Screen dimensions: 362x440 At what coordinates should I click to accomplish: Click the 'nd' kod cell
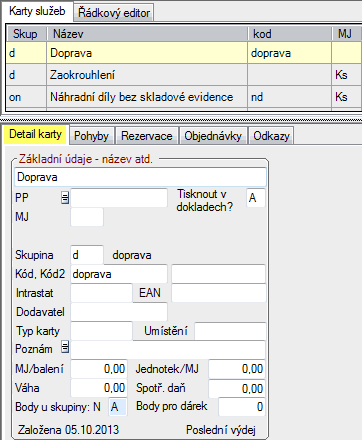pyautogui.click(x=289, y=97)
